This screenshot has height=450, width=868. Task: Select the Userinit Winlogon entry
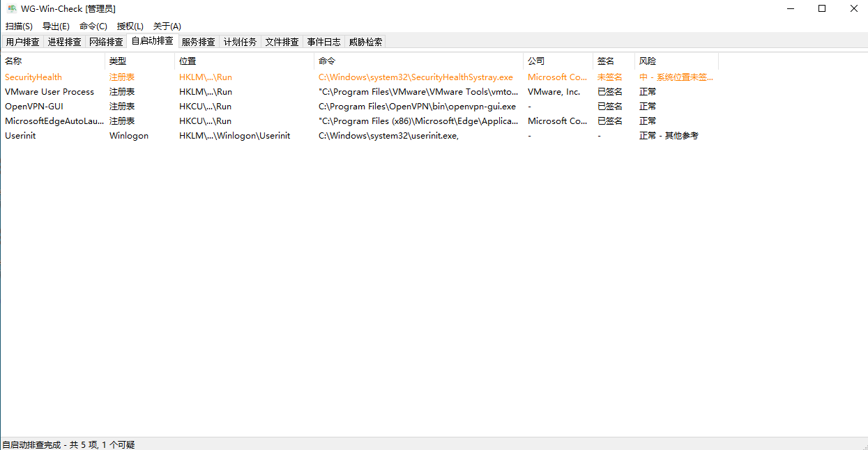[20, 136]
